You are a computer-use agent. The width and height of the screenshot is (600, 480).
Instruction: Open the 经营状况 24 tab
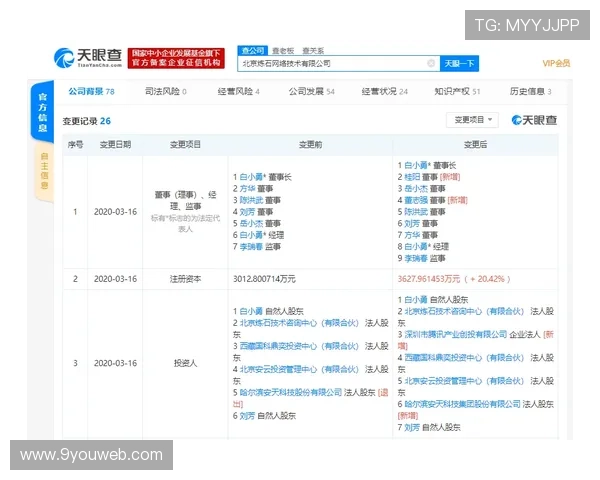point(385,91)
